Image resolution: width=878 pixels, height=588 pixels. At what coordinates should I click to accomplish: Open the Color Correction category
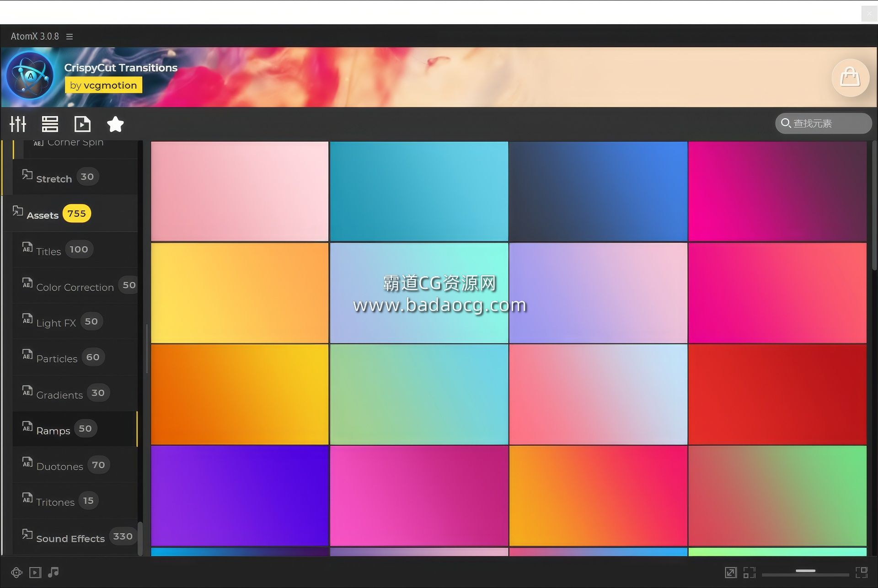[x=75, y=285]
